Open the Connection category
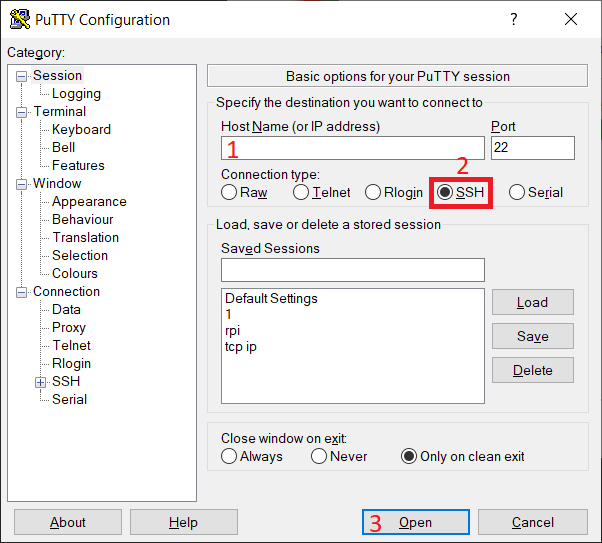This screenshot has width=602, height=543. click(66, 291)
